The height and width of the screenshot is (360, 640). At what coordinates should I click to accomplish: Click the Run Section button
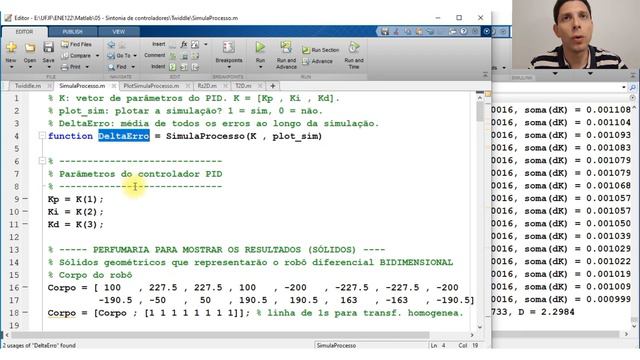tap(321, 50)
